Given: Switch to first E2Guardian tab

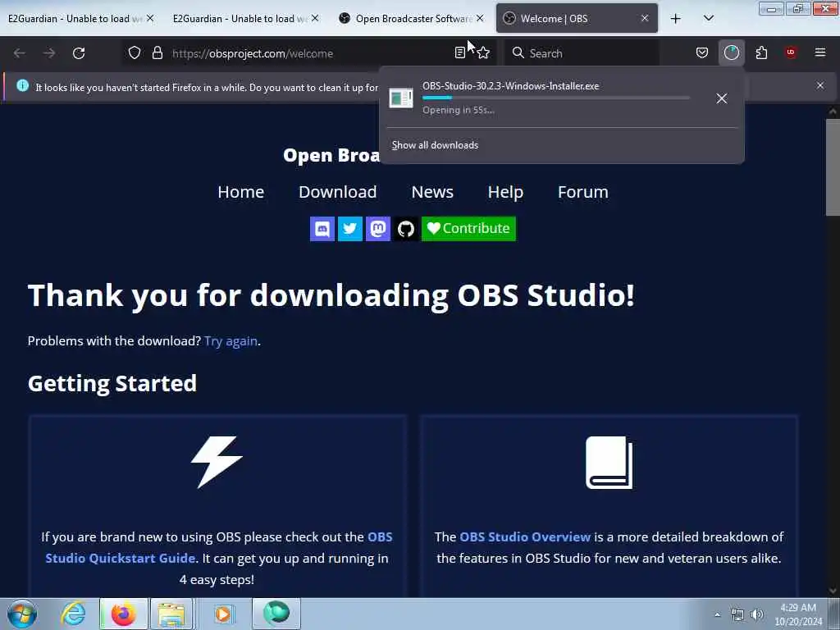Looking at the screenshot, I should pyautogui.click(x=75, y=19).
